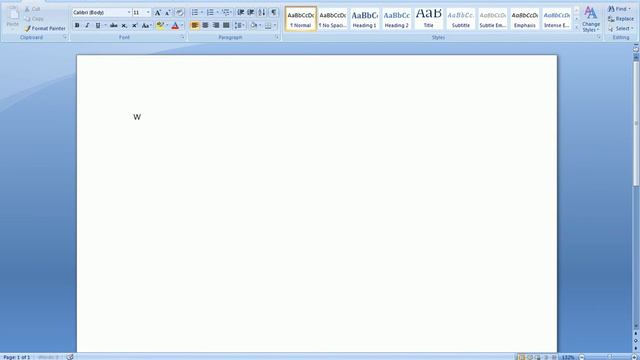The width and height of the screenshot is (640, 360).
Task: Click the Paste button in Clipboard group
Action: [13, 18]
